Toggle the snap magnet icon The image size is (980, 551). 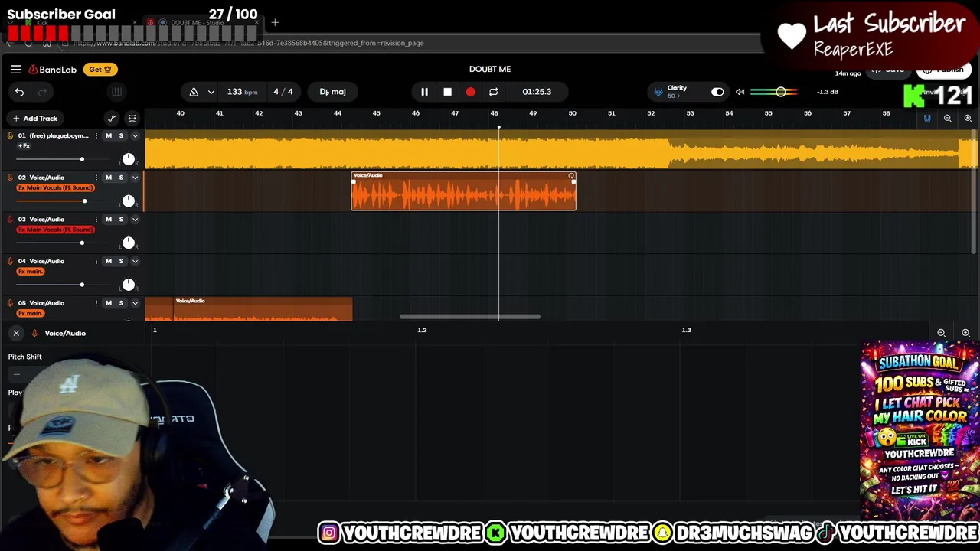coord(927,119)
